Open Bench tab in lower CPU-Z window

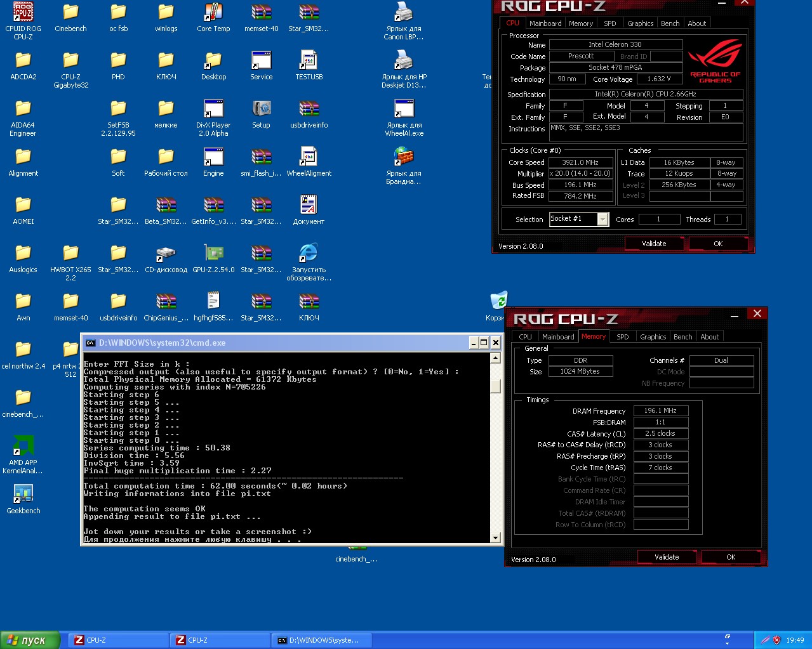click(682, 337)
